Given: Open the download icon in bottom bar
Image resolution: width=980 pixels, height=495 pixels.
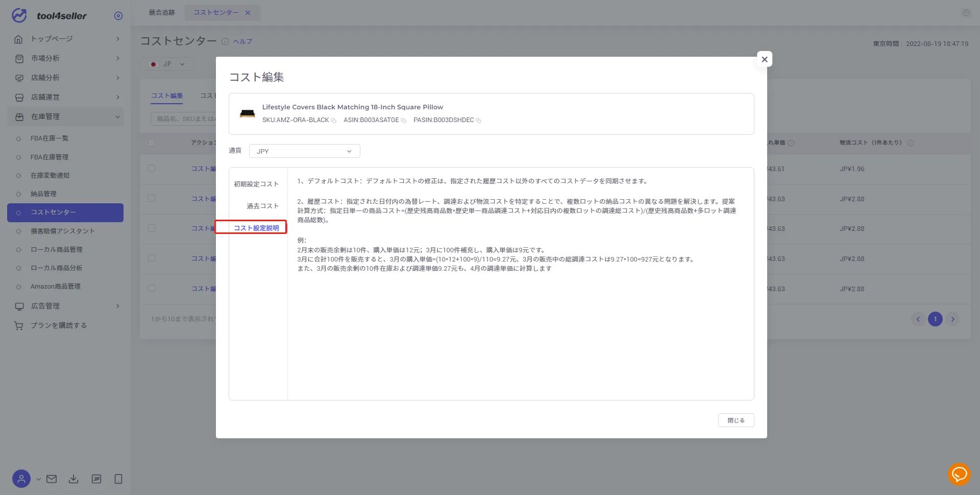Looking at the screenshot, I should [73, 479].
